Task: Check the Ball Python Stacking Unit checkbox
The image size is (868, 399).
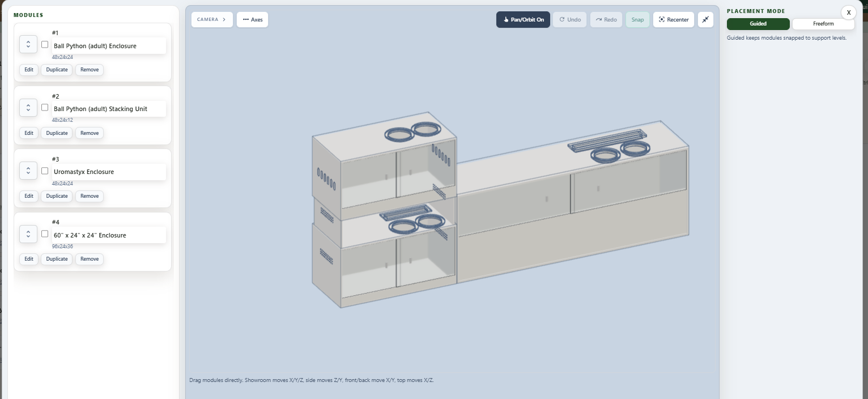Action: point(45,107)
